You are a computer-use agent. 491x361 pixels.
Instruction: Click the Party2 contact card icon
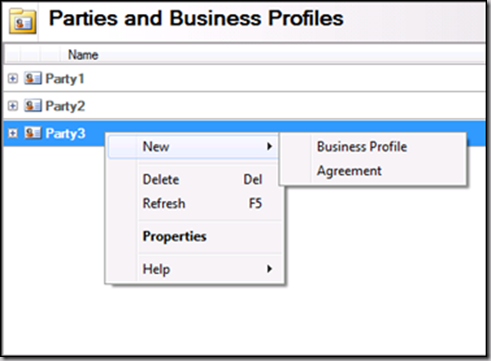tap(33, 106)
